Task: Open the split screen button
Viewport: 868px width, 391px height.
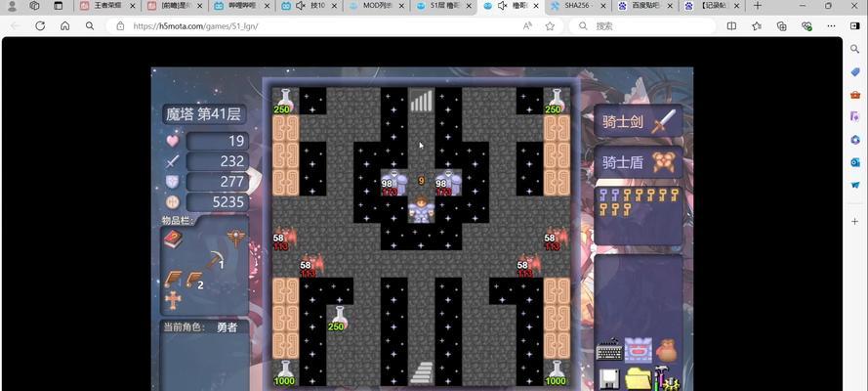Action: (x=731, y=26)
